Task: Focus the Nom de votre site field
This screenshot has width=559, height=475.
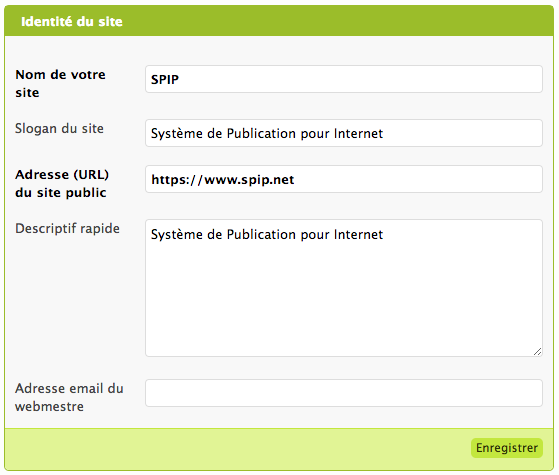Action: [x=344, y=79]
